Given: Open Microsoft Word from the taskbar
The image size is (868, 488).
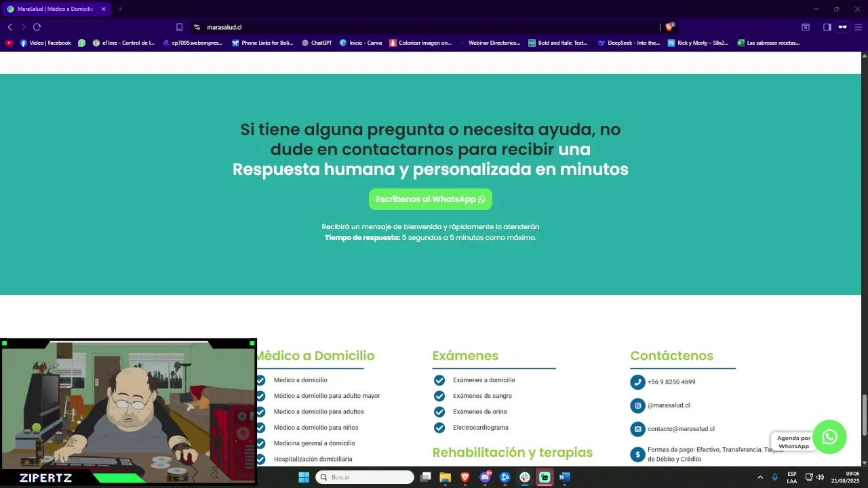Looking at the screenshot, I should [564, 477].
